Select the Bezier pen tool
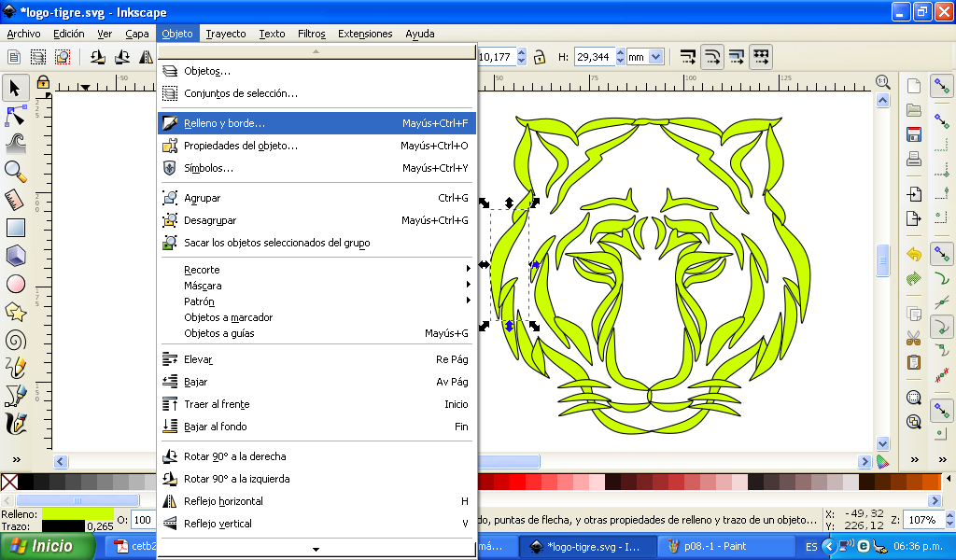 click(15, 396)
